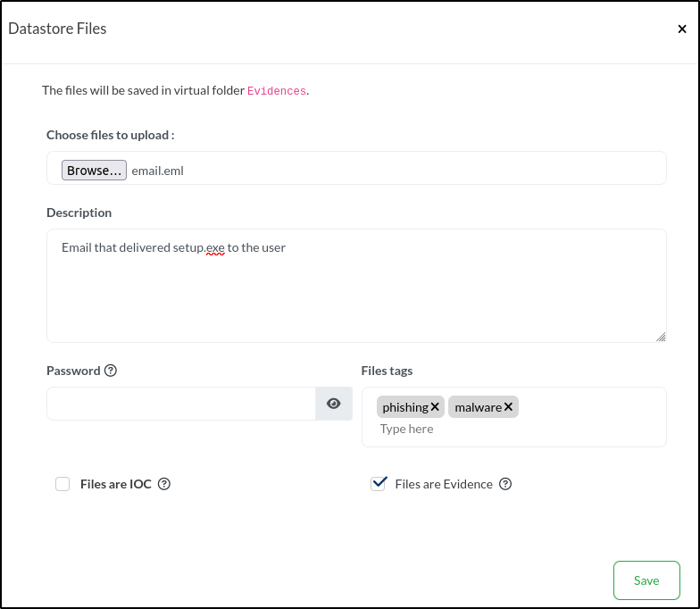Click the Password help question icon
700x609 pixels.
pos(111,371)
